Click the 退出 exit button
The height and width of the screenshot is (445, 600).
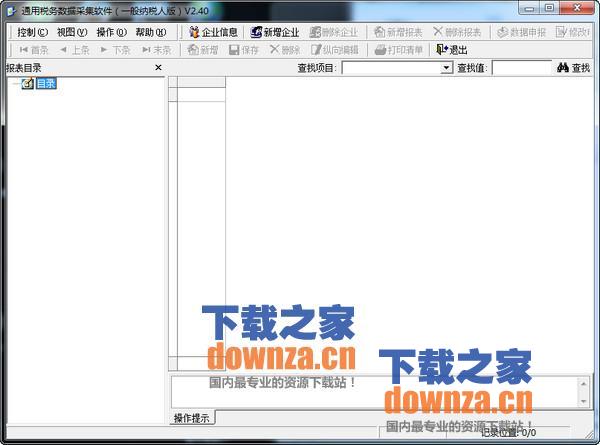pos(452,50)
